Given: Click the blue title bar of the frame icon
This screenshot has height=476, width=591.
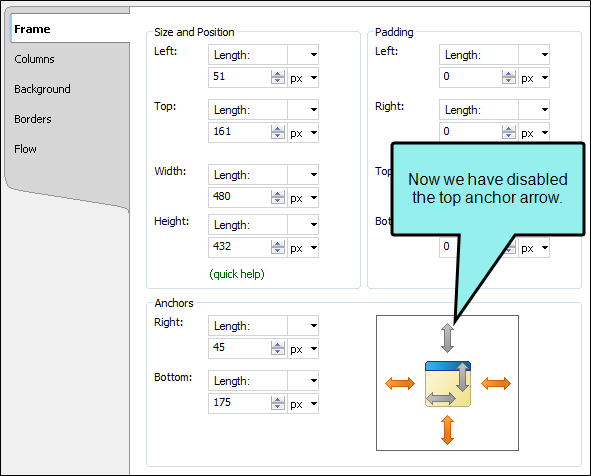Looking at the screenshot, I should point(448,366).
